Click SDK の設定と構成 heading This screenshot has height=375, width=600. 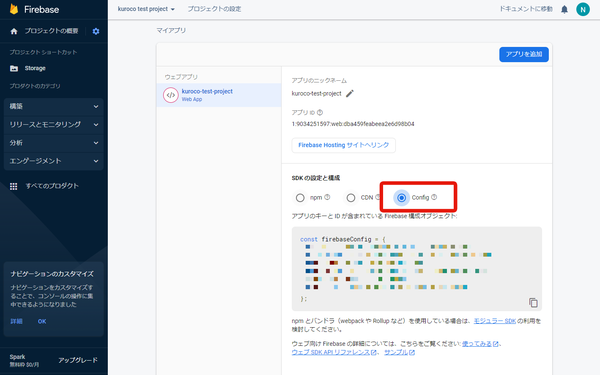316,178
